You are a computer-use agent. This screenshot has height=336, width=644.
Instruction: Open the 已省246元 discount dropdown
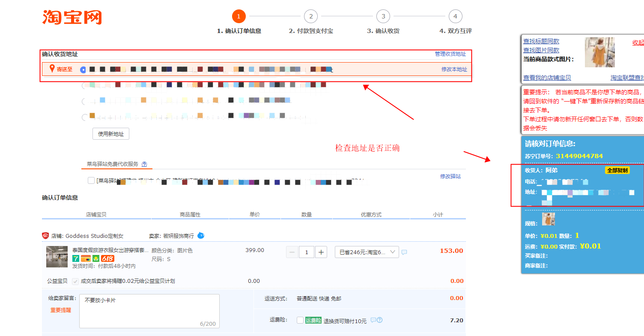pyautogui.click(x=367, y=252)
